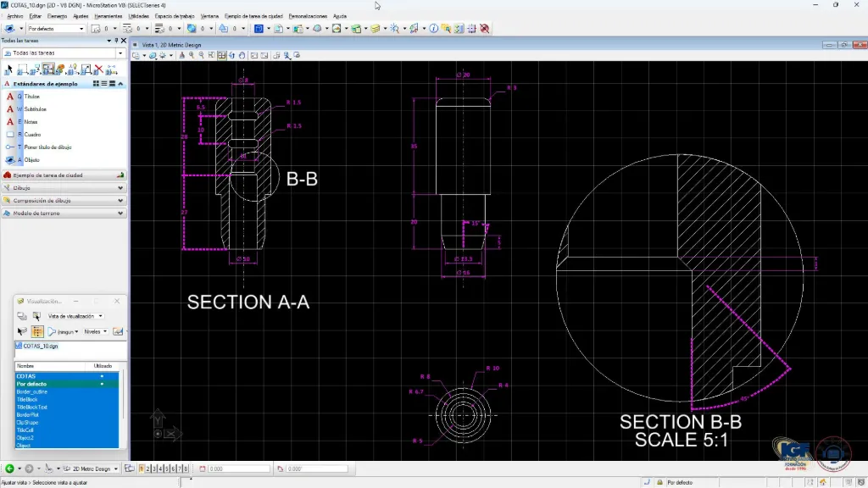
Task: Click the View Groups manage icon
Action: 129,469
